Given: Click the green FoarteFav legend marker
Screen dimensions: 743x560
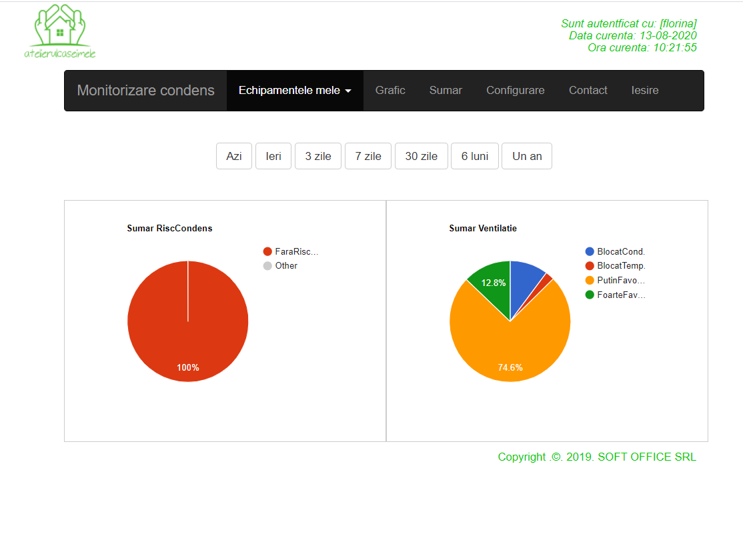Looking at the screenshot, I should [x=590, y=295].
